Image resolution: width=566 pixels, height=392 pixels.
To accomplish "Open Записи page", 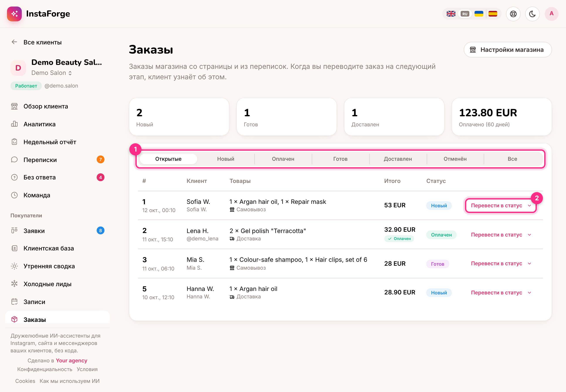I will (x=57, y=302).
